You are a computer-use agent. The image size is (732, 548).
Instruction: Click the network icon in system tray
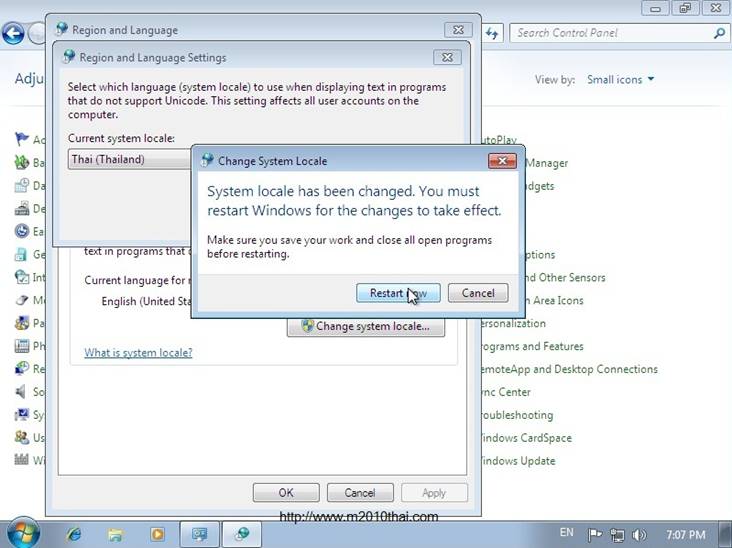(x=617, y=535)
